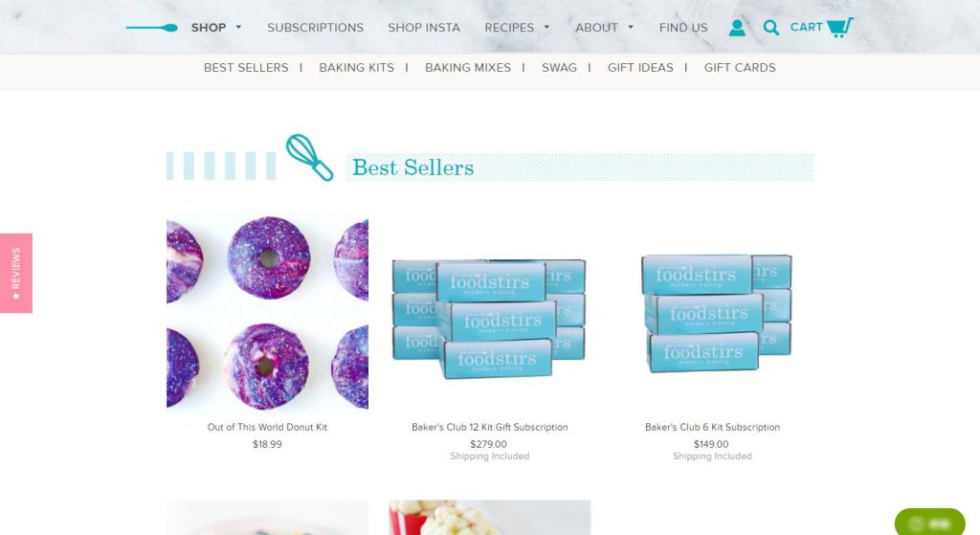
Task: Open the green chat widget
Action: pyautogui.click(x=929, y=523)
